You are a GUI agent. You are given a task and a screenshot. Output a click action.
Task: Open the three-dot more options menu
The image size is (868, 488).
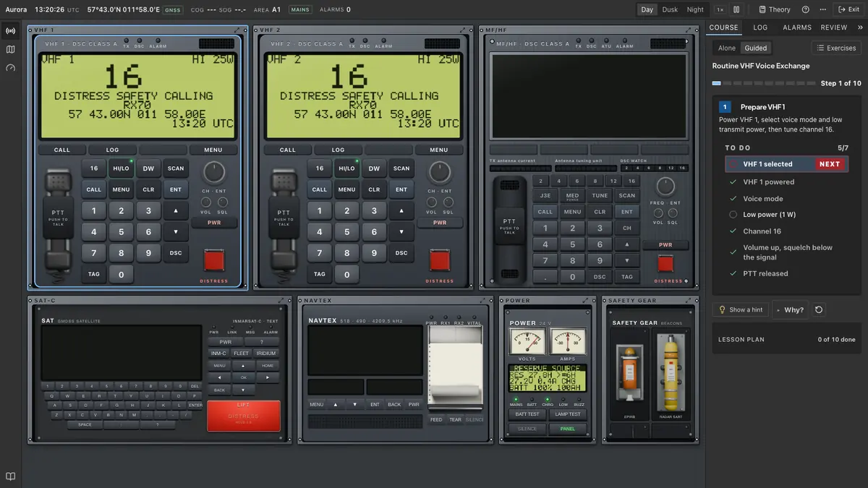pyautogui.click(x=823, y=9)
